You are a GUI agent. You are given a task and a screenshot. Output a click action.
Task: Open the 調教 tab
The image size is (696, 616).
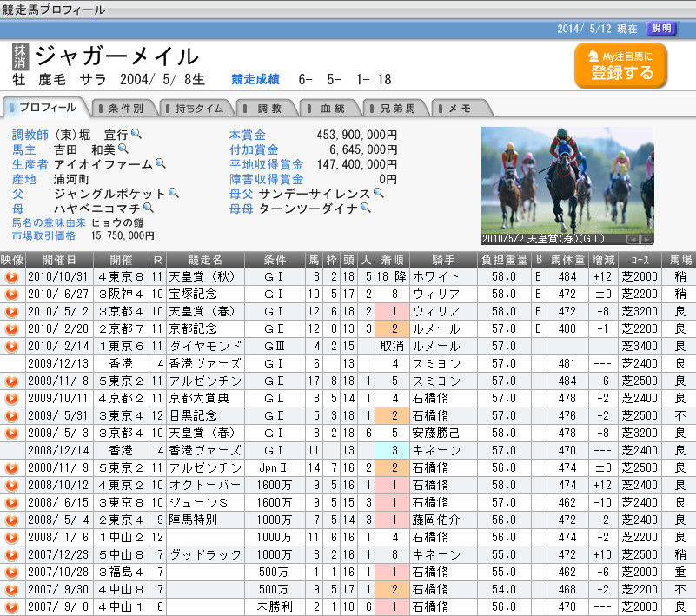(268, 109)
